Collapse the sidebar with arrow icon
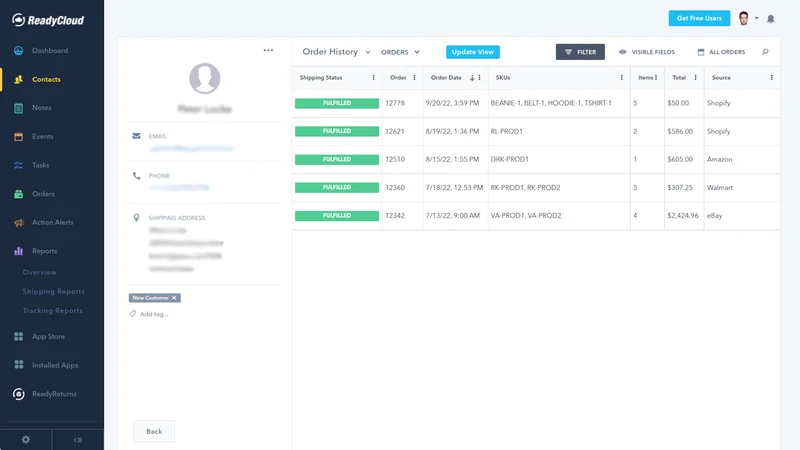The image size is (800, 450). coord(78,439)
